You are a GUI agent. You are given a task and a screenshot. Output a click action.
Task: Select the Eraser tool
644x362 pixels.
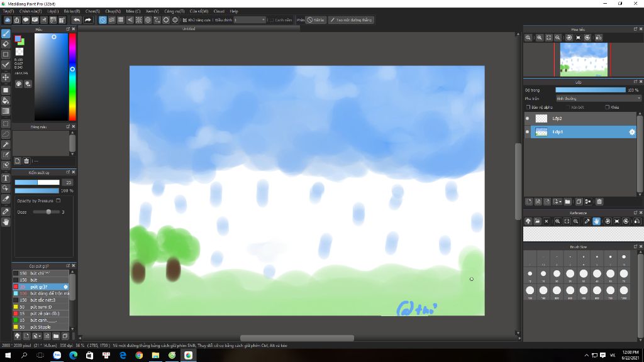(x=6, y=44)
